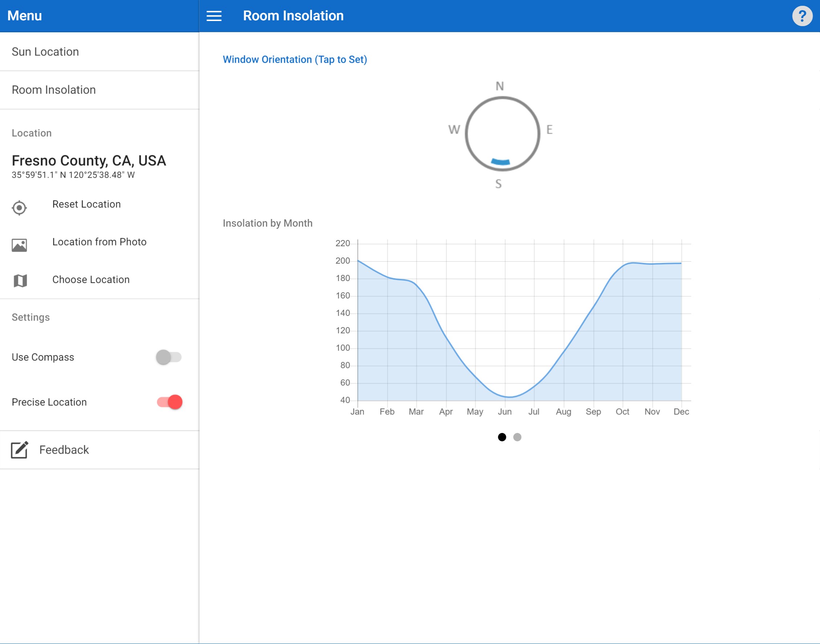Tap the E label beside compass
This screenshot has width=820, height=644.
549,130
